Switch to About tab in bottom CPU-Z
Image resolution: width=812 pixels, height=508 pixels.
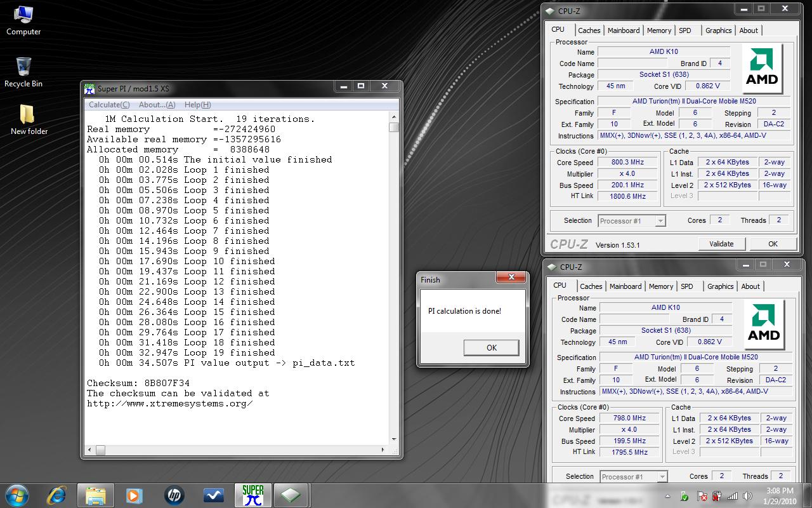click(750, 286)
